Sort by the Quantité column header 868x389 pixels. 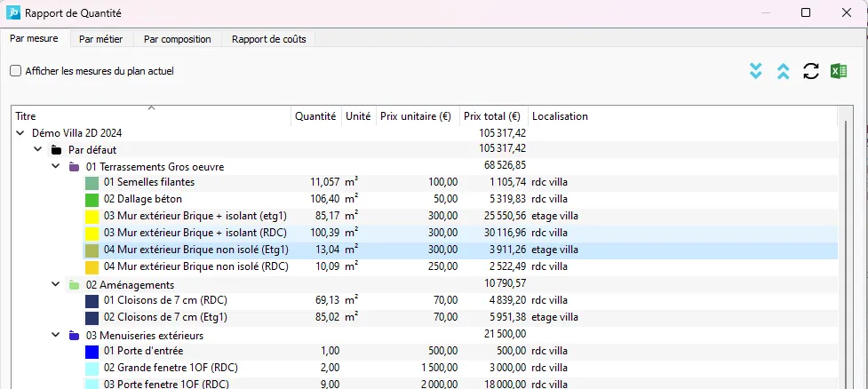[x=315, y=116]
